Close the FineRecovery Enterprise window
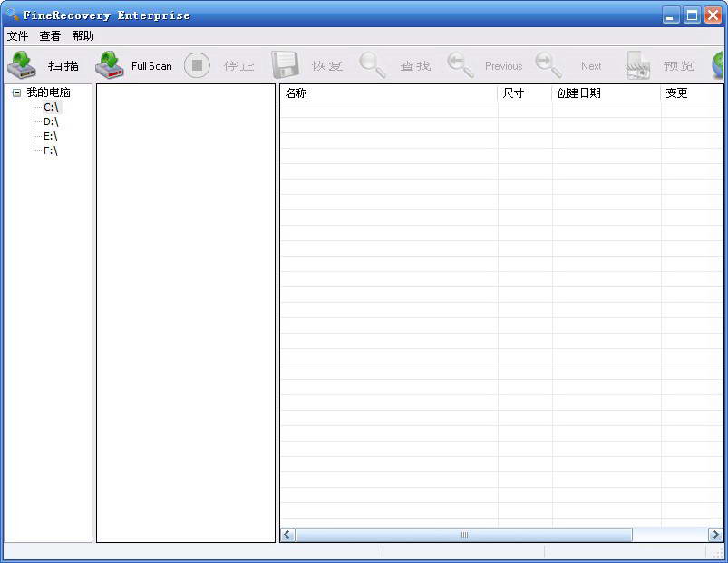This screenshot has width=728, height=563. pyautogui.click(x=713, y=15)
